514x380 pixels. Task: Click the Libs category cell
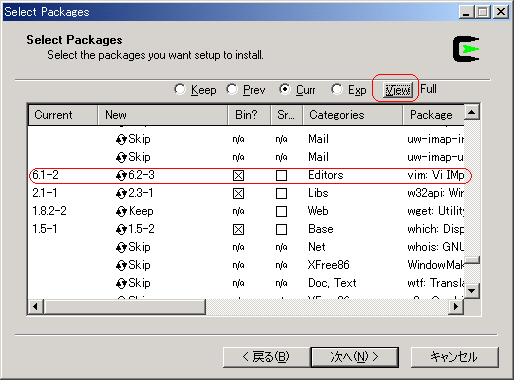coord(318,193)
